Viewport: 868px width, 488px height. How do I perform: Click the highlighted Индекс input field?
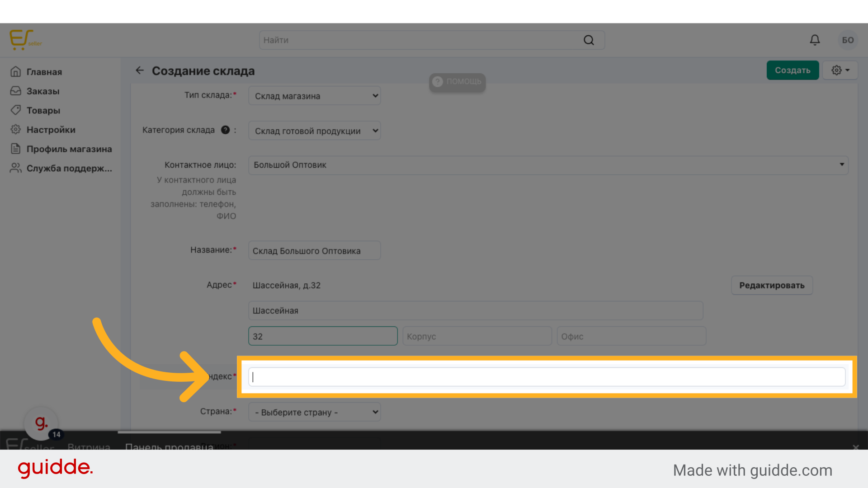546,377
